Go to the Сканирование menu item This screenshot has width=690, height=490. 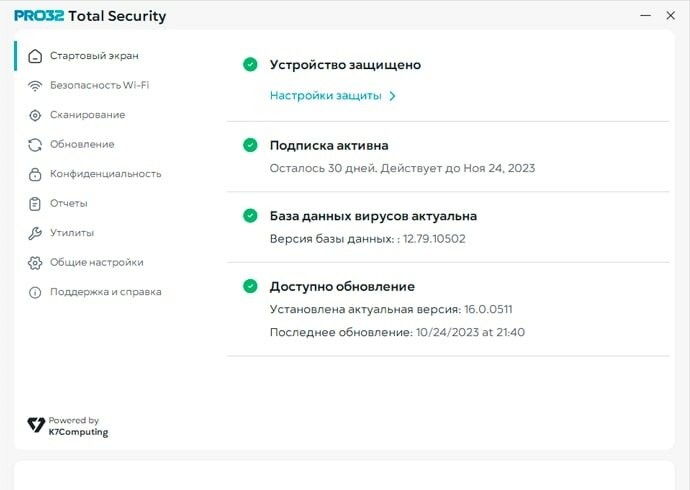click(x=87, y=115)
